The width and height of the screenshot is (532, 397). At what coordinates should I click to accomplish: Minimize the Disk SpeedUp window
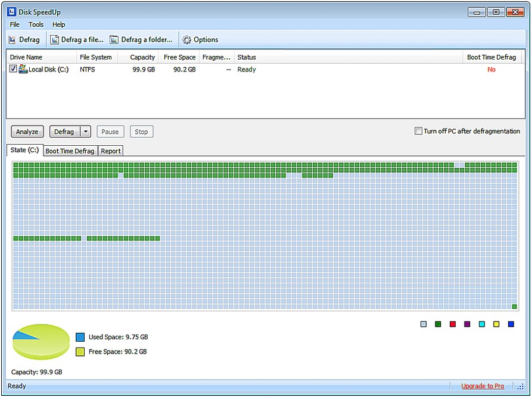[x=477, y=12]
